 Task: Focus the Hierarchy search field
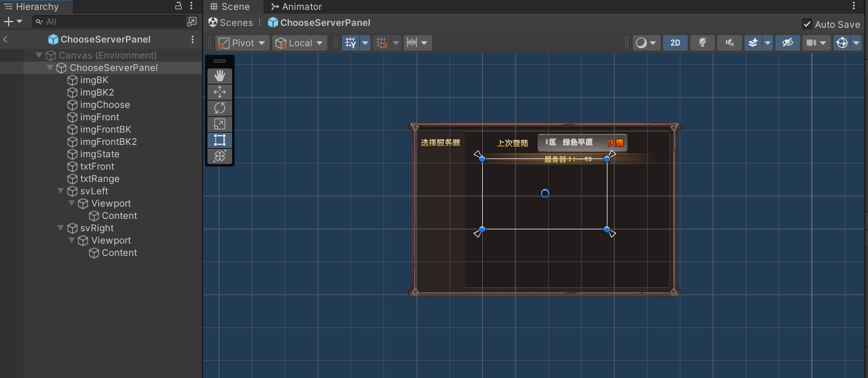pos(108,22)
